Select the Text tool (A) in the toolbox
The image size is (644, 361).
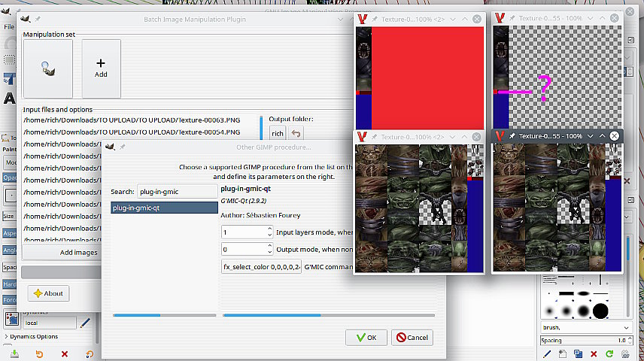tap(9, 99)
